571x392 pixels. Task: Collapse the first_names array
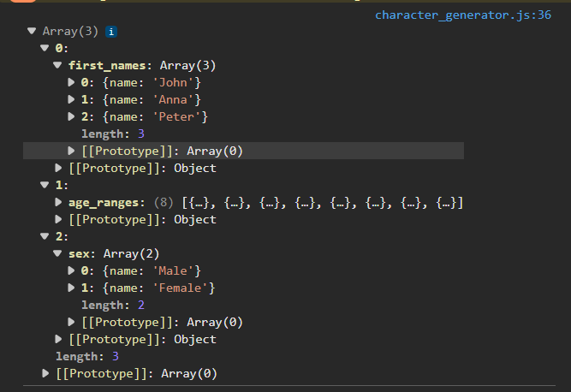[x=59, y=65]
